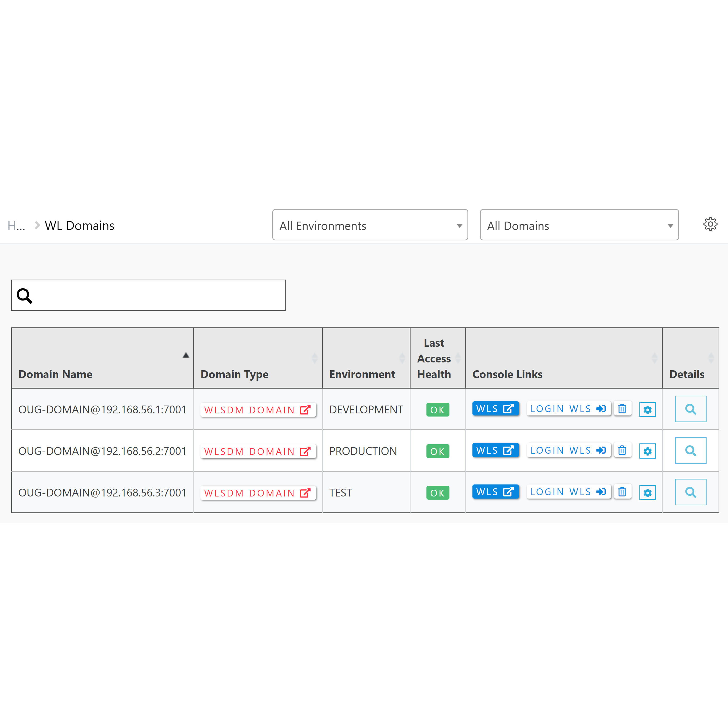Open WLSDM DOMAIN link for 192.168.56.3

[258, 493]
